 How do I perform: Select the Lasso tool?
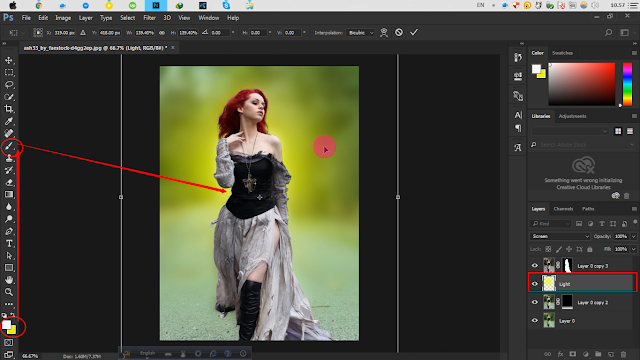point(9,85)
